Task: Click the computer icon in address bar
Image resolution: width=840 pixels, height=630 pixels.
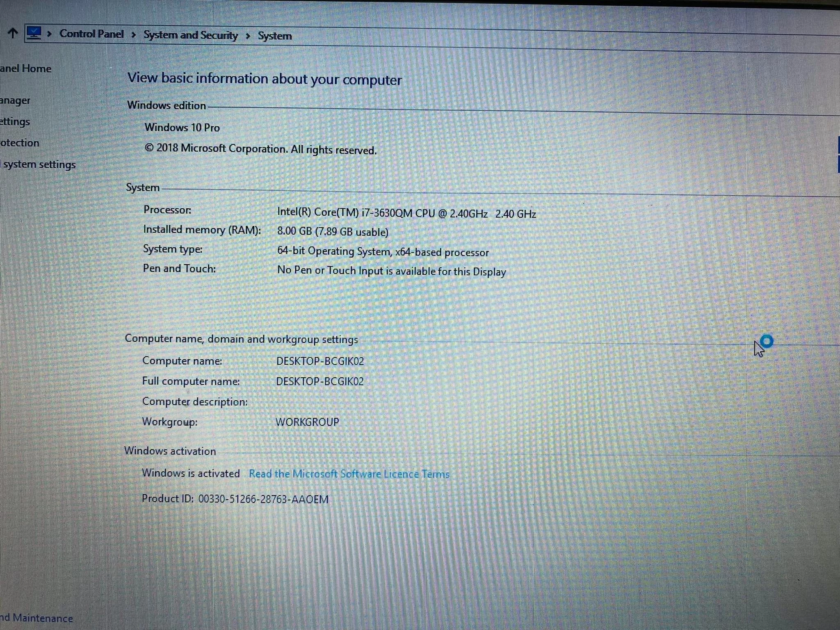Action: coord(34,33)
